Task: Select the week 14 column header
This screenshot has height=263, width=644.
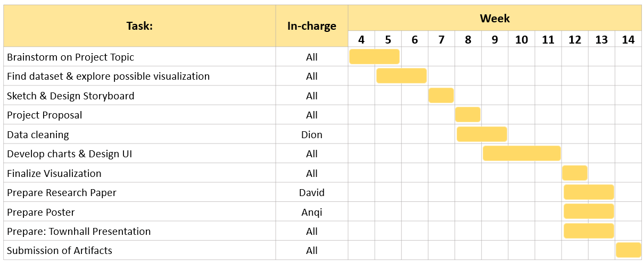Action: click(628, 39)
